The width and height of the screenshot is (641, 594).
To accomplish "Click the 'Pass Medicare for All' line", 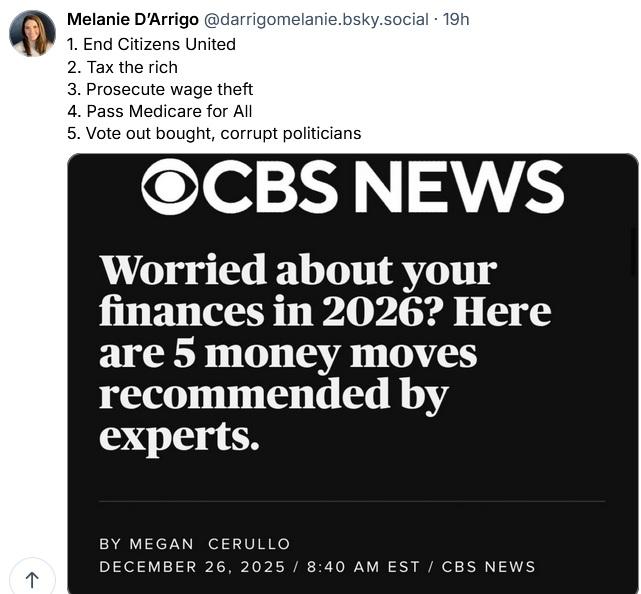I will [160, 111].
